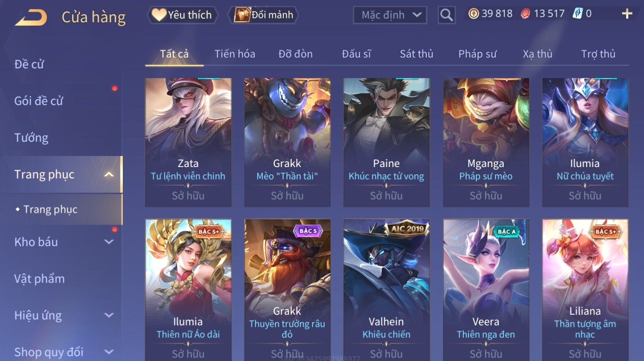
Task: Switch to the Tiến hóa tab
Action: pyautogui.click(x=235, y=54)
